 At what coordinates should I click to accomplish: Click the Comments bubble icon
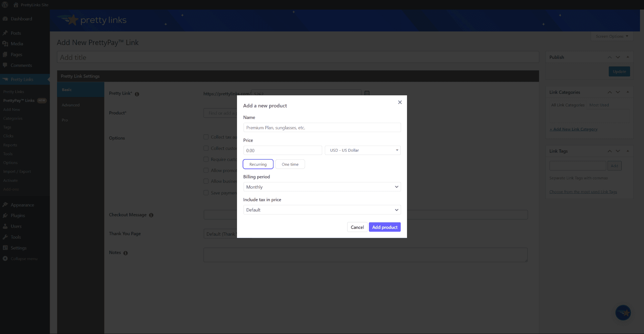(6, 65)
